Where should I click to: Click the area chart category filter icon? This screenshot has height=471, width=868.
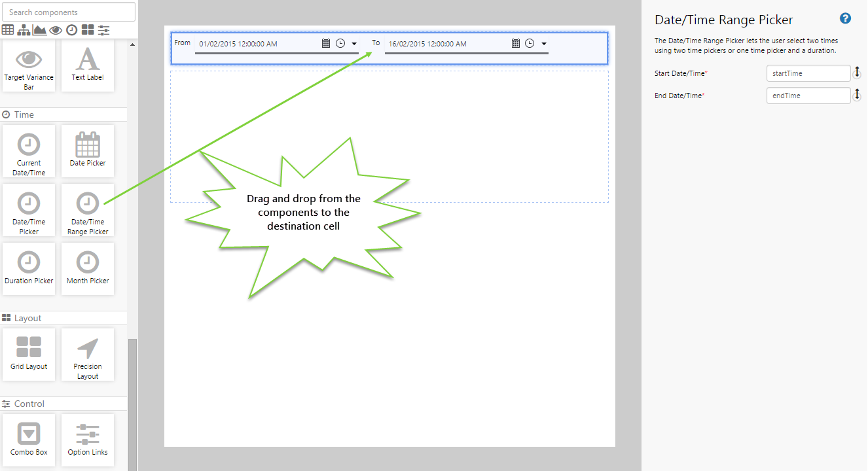(x=39, y=30)
